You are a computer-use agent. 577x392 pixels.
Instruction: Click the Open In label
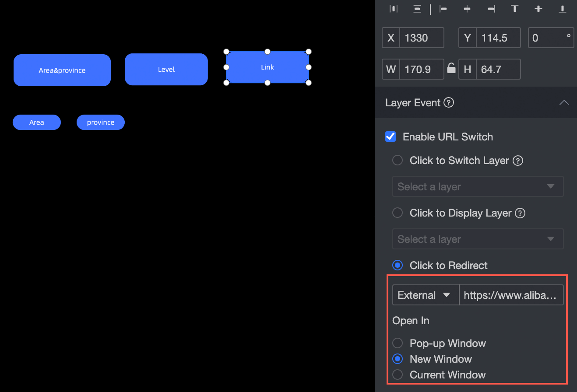tap(411, 321)
